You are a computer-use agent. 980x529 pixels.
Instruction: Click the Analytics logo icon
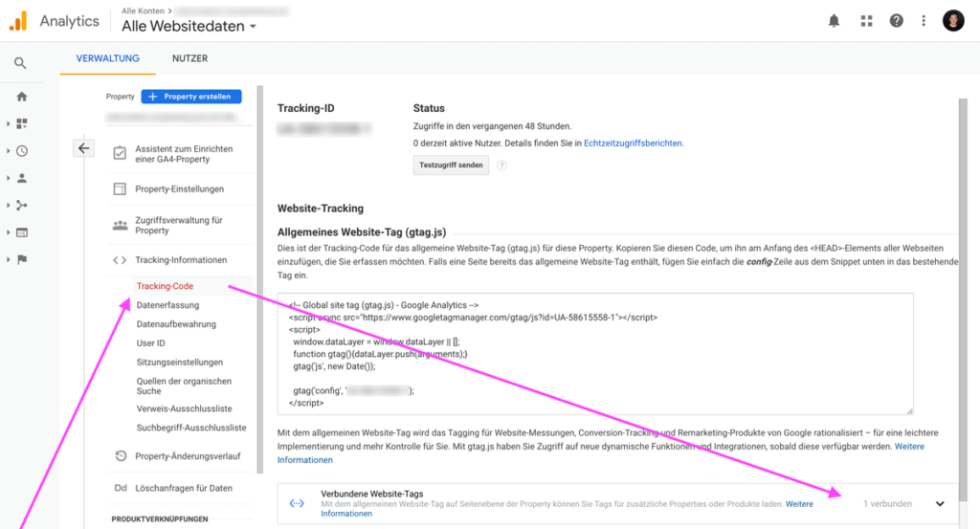point(19,20)
